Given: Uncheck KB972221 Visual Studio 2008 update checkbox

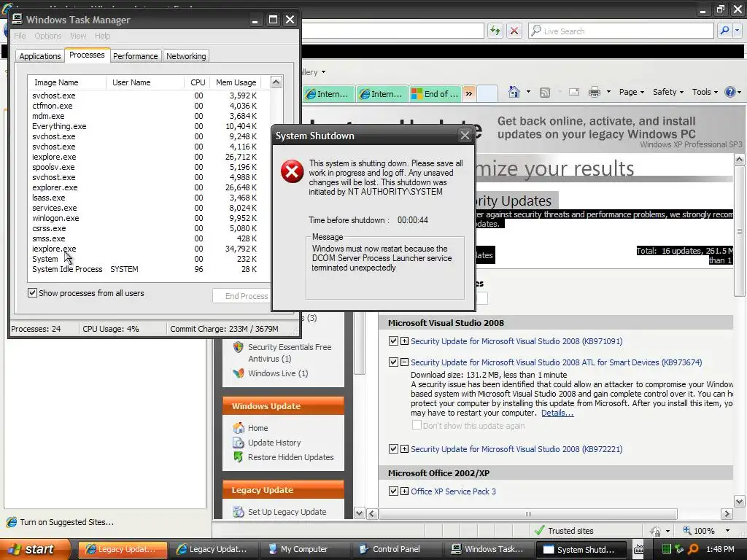Looking at the screenshot, I should point(393,448).
